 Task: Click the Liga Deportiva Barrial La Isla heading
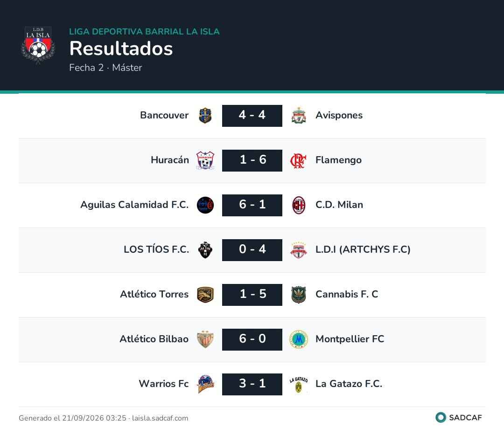(144, 32)
